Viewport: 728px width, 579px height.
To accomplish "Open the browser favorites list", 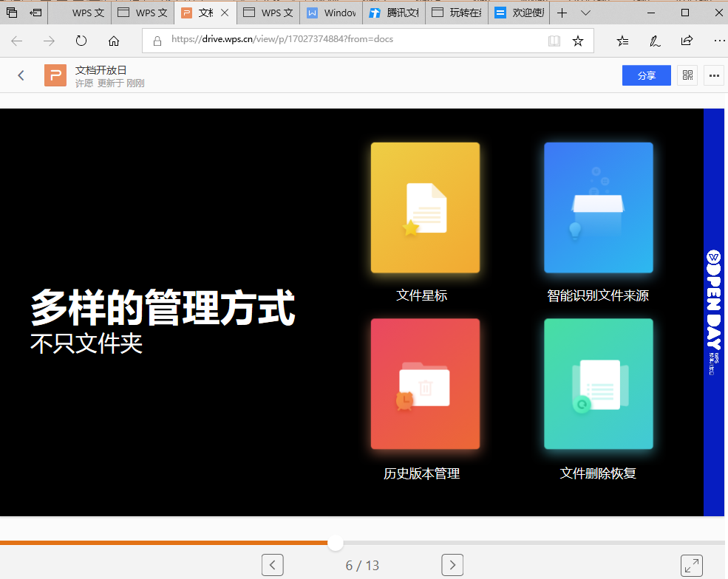I will pos(623,41).
